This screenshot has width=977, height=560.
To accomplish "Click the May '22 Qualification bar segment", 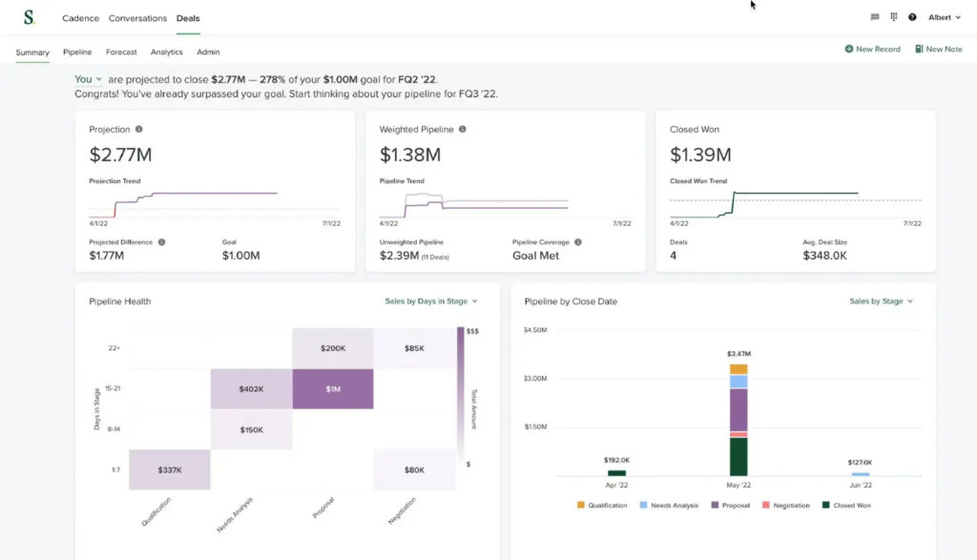I will point(738,369).
